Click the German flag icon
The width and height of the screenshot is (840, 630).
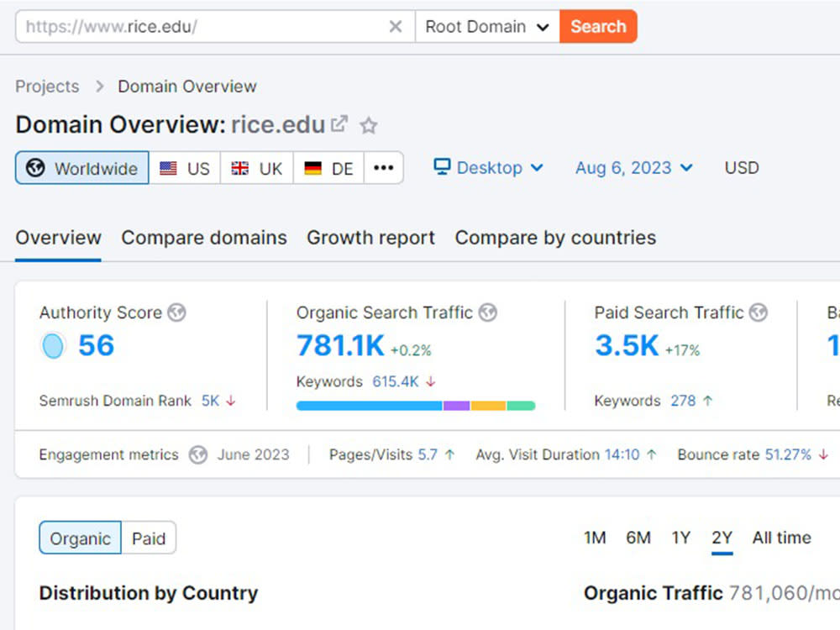point(312,168)
